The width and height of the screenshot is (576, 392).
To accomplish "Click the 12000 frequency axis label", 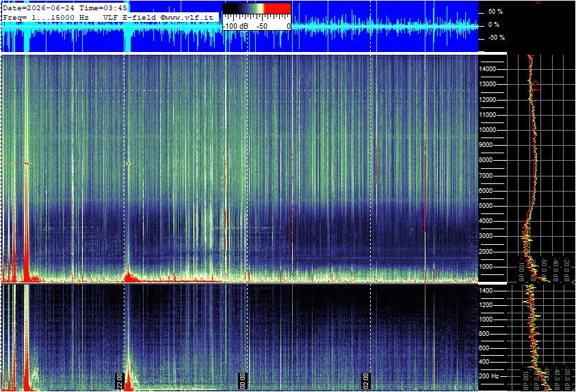I will click(x=488, y=100).
